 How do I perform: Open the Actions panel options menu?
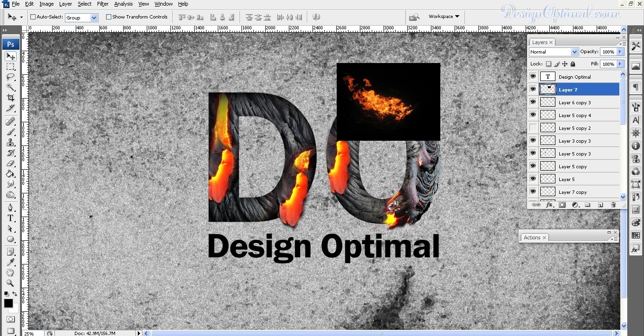[x=615, y=239]
